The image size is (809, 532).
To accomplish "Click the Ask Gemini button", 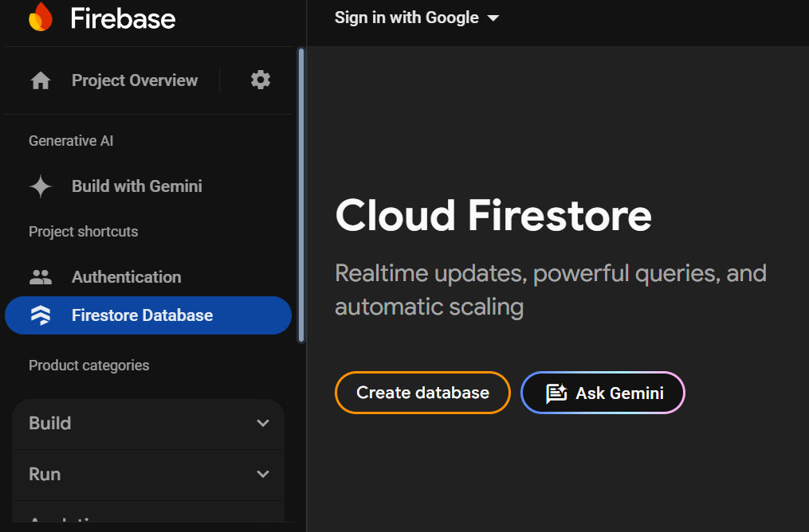I will pos(603,393).
